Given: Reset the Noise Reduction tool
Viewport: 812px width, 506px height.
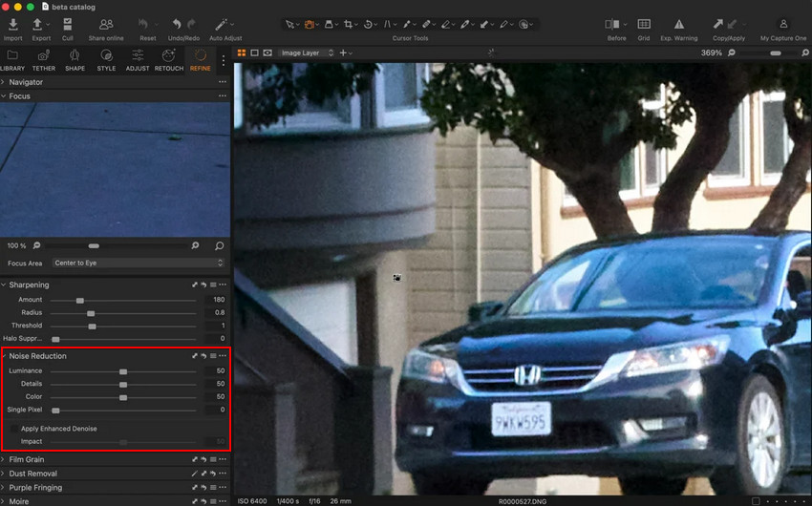Looking at the screenshot, I should (x=203, y=356).
